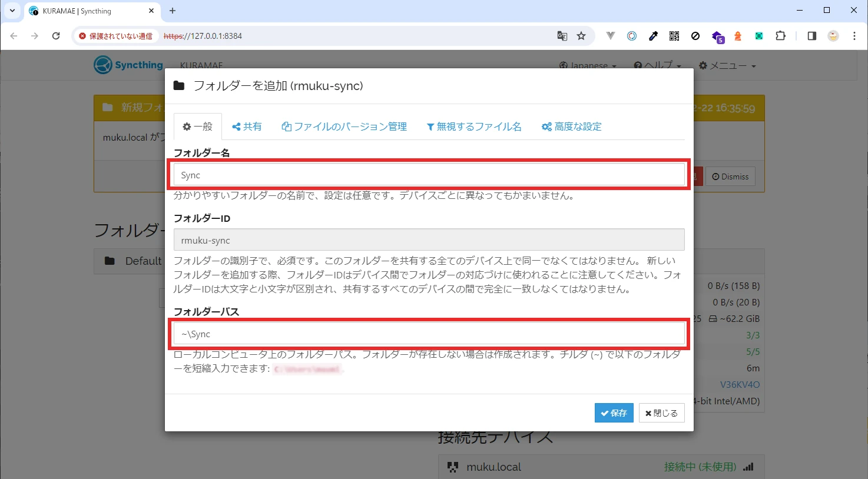Click the black blocked-circle extension icon

pos(695,36)
